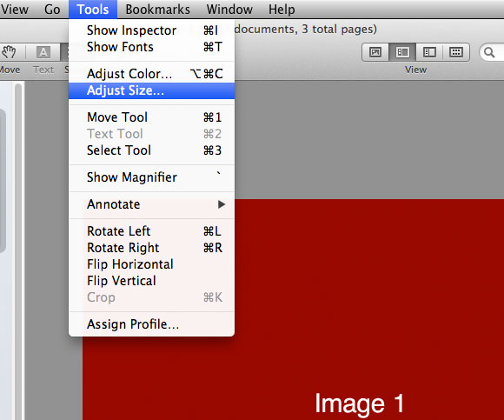Select the Text tool icon in toolbar
Screen dimensions: 504x420
(43, 52)
